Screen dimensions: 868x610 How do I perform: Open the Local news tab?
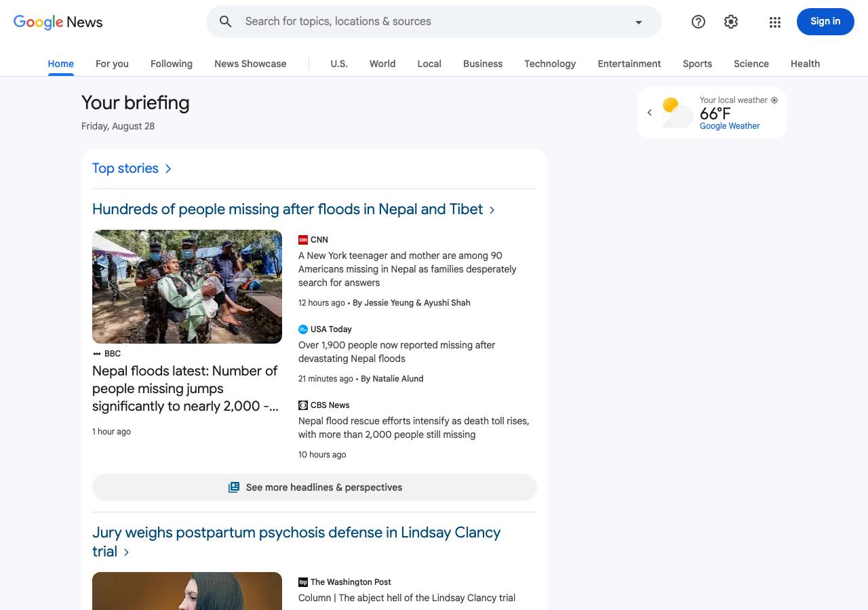429,64
